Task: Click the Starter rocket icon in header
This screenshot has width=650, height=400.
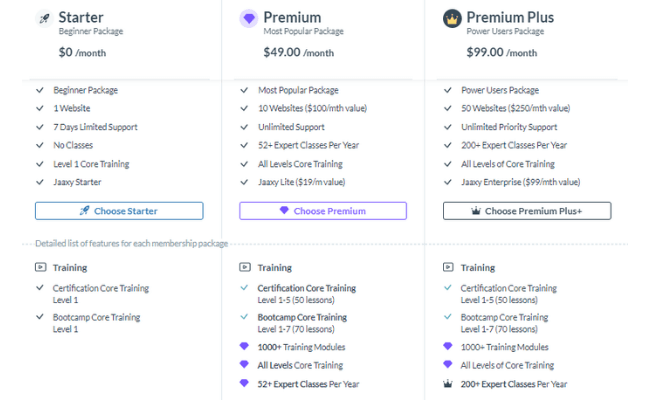Action: 44,19
